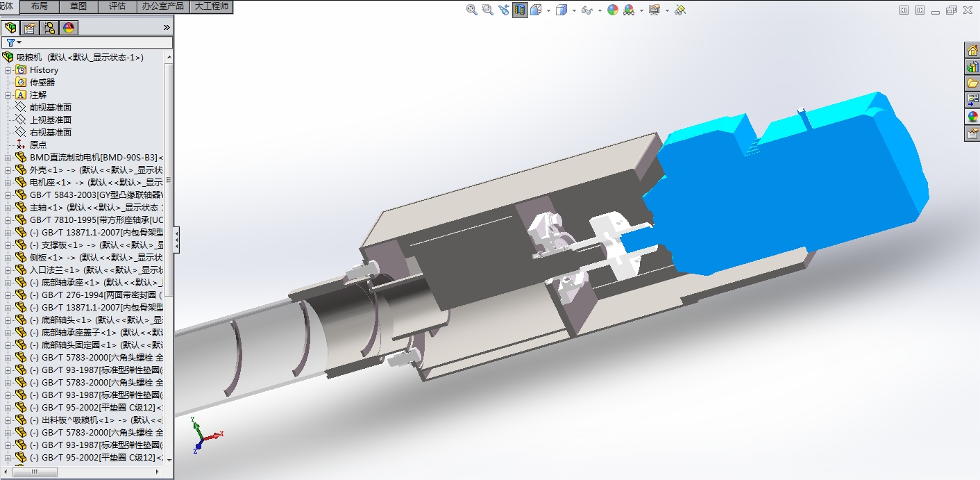Expand the BMD直流制动电机 component node
This screenshot has width=980, height=480.
click(x=8, y=158)
